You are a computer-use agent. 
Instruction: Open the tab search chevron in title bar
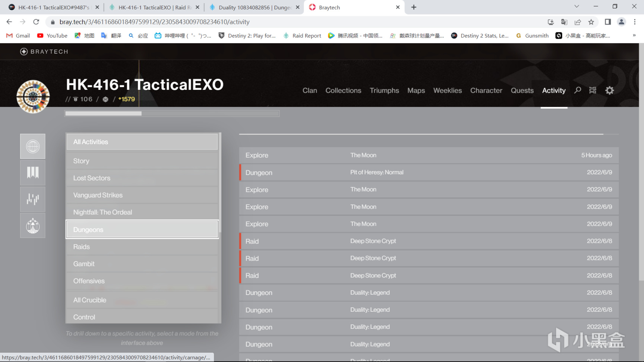(x=577, y=6)
